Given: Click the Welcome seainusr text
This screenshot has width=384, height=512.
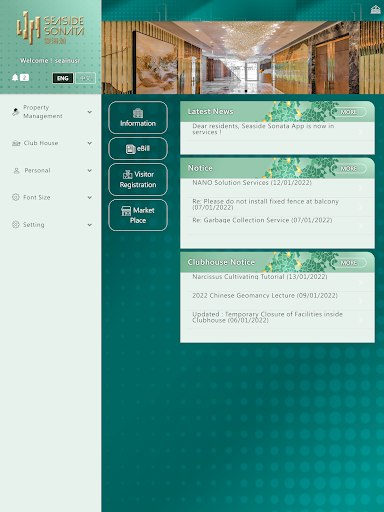Looking at the screenshot, I should [50, 61].
